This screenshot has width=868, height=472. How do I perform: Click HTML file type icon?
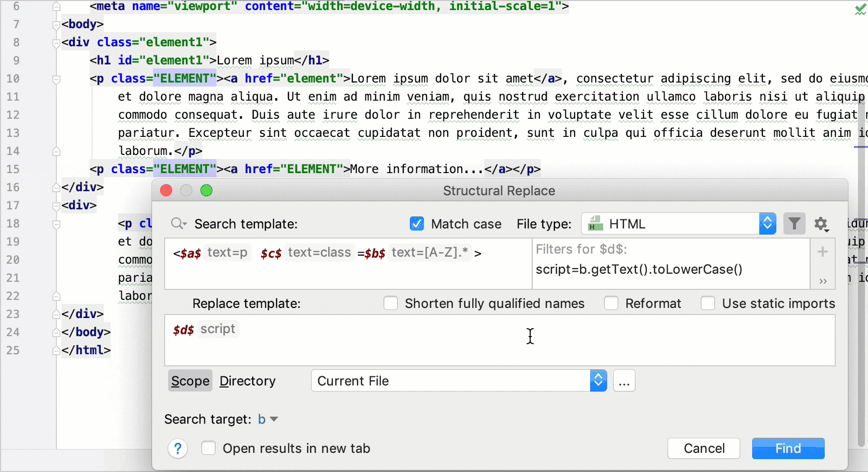click(x=596, y=223)
